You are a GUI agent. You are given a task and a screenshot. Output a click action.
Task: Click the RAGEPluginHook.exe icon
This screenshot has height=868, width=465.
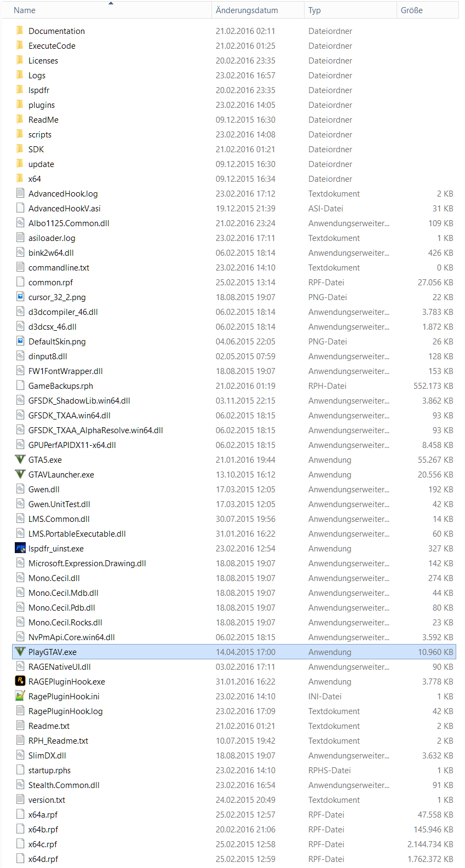click(20, 681)
